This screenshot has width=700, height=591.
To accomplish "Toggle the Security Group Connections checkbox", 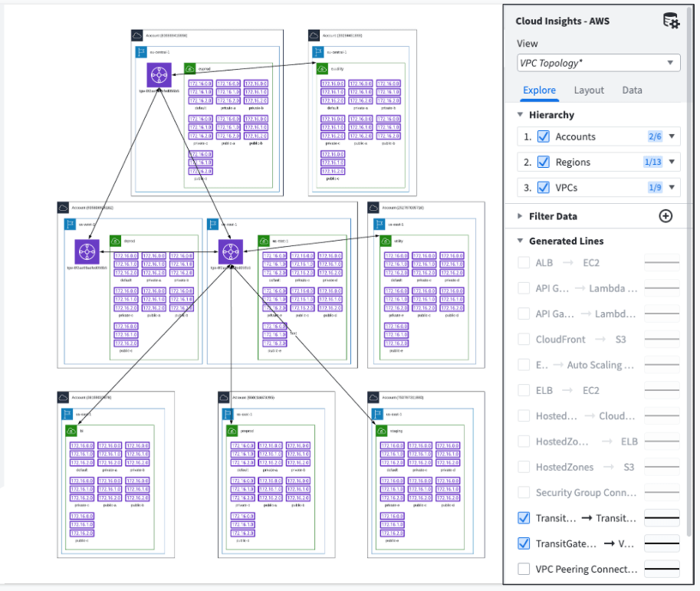I will coord(524,492).
